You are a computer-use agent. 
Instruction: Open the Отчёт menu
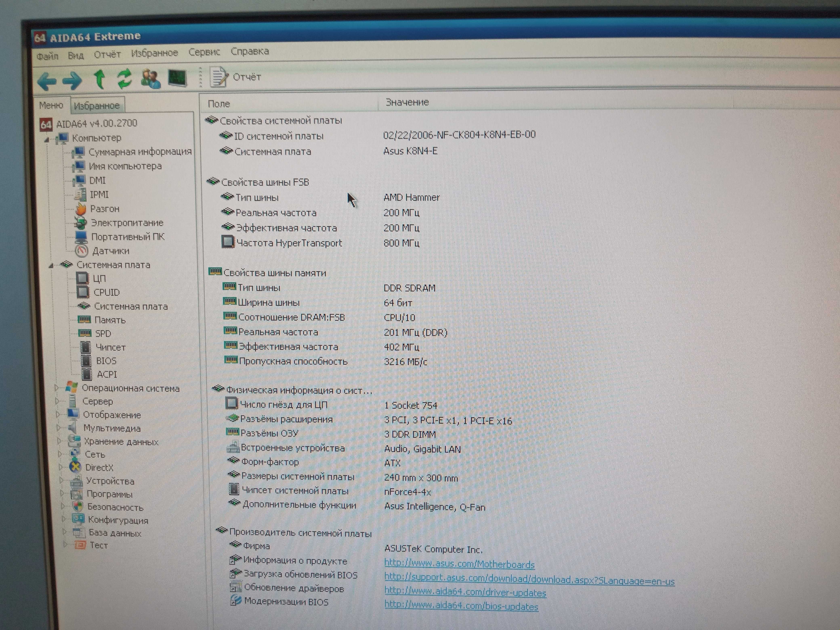[107, 54]
